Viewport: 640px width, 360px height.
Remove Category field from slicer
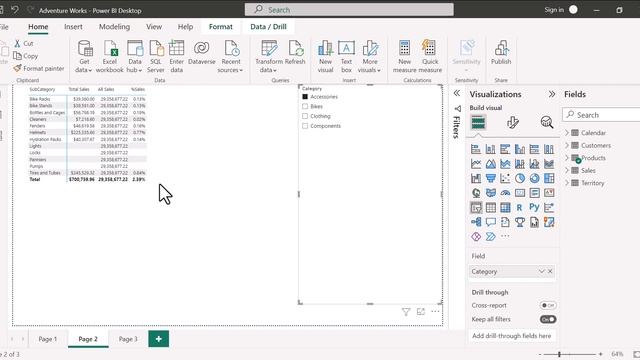(x=550, y=271)
